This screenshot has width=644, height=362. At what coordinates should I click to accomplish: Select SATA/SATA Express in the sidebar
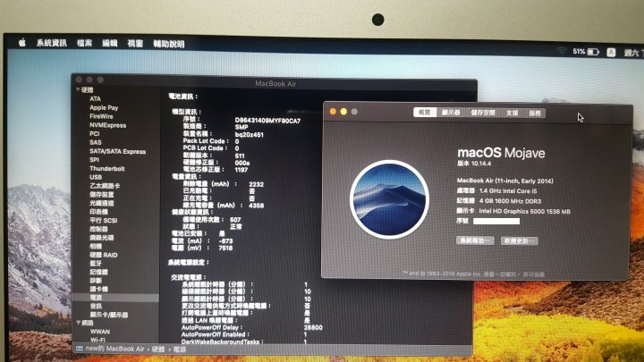[x=118, y=151]
